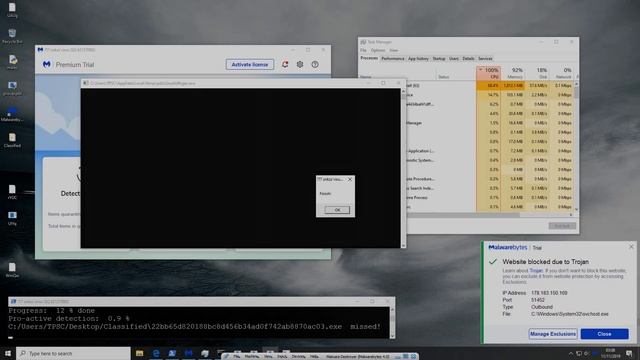Click Manage Exclusions in Malwarebytes notification
This screenshot has width=640, height=360.
coord(553,334)
